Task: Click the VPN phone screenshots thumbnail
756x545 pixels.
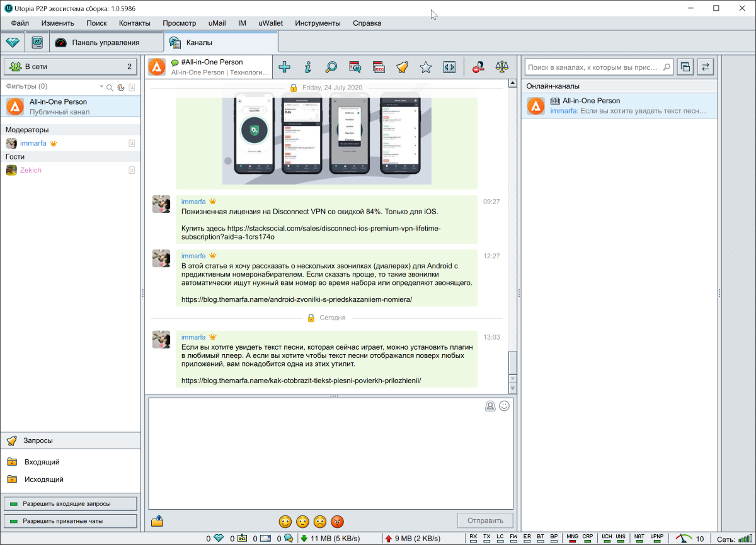Action: pos(327,139)
